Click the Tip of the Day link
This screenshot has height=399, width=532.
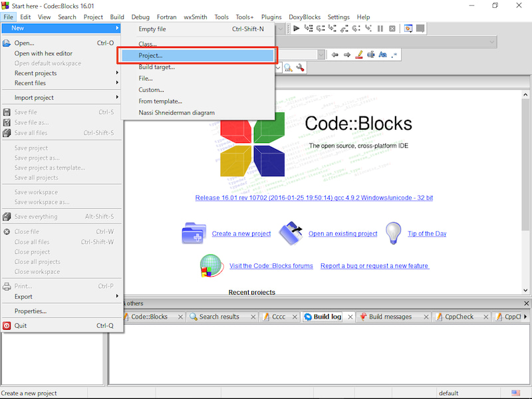427,233
